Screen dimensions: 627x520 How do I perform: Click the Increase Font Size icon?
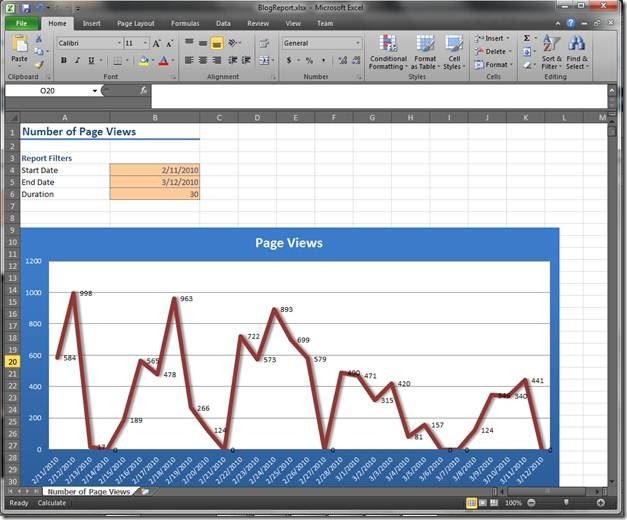point(156,43)
